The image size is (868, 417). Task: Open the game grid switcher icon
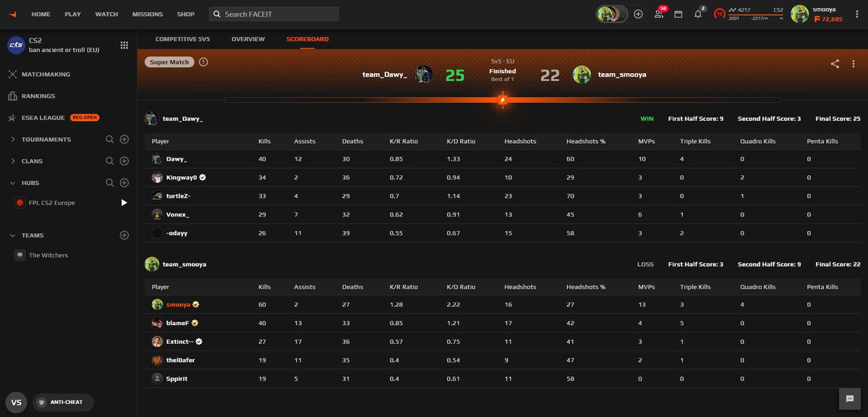point(124,45)
